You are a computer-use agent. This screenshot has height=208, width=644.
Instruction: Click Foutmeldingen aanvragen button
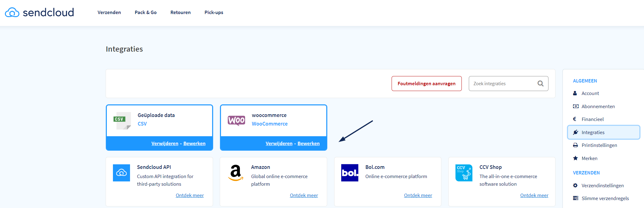coord(426,83)
